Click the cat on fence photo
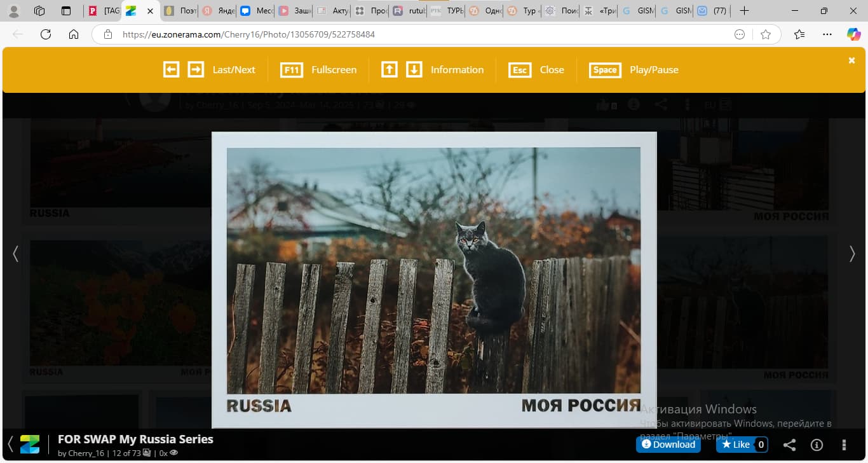The height and width of the screenshot is (463, 868). tap(433, 270)
